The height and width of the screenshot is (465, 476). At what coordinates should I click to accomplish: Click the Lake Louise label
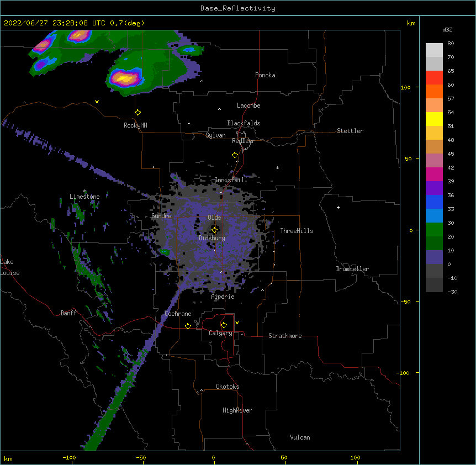10,267
